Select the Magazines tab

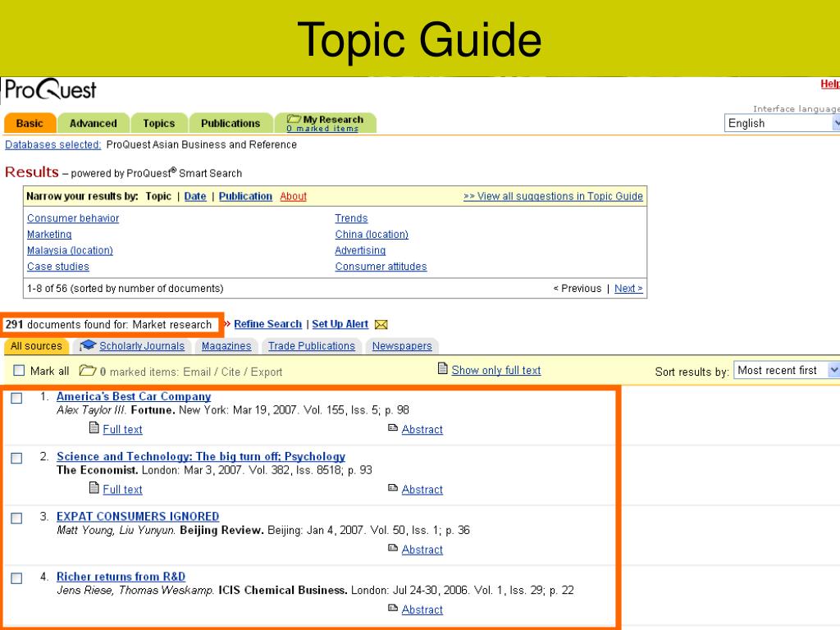click(226, 346)
